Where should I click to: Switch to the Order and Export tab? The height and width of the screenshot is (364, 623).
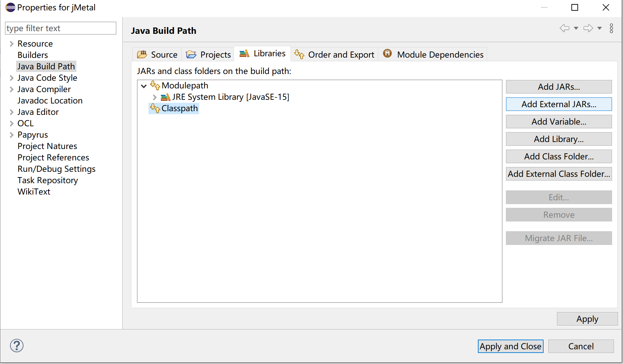[341, 54]
